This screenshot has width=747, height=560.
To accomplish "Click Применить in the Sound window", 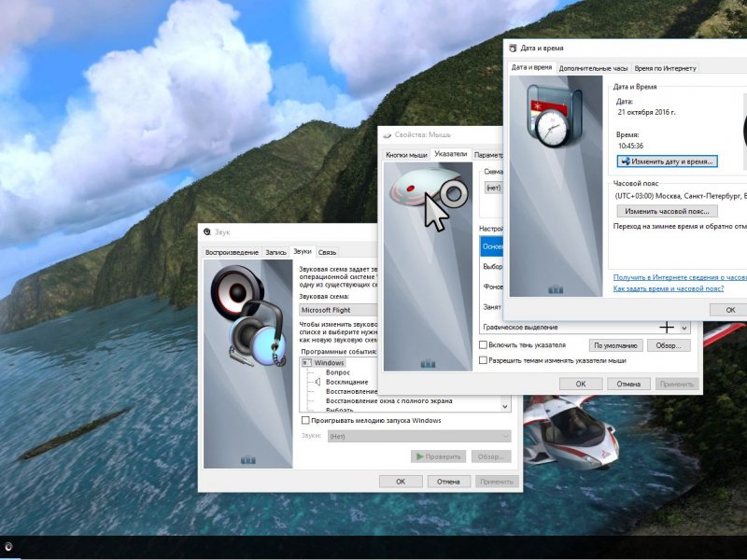I will (497, 482).
